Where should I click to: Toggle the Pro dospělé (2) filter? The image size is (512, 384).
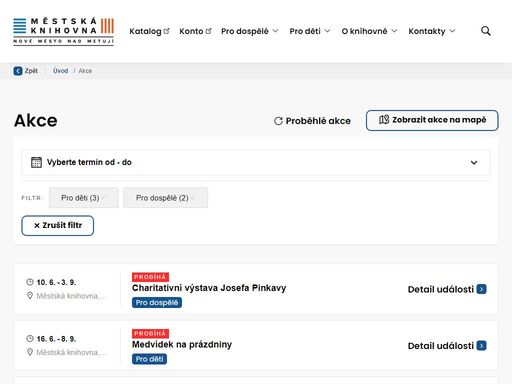[166, 198]
